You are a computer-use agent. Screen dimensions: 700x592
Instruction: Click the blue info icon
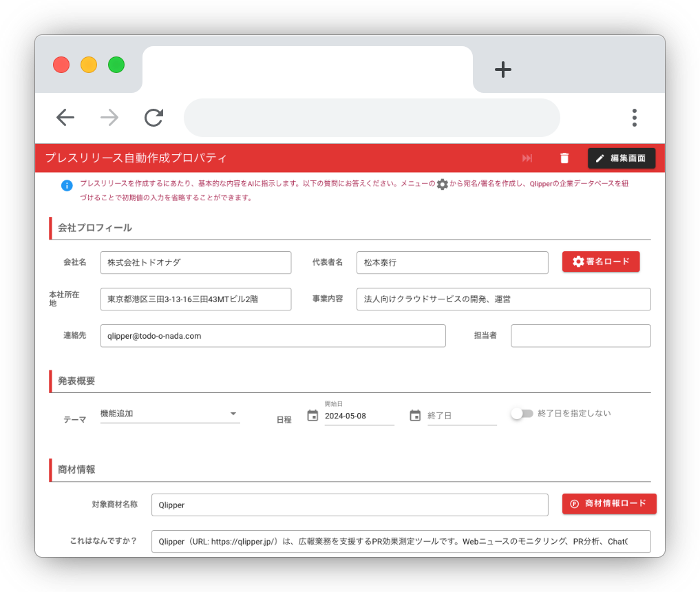[67, 185]
